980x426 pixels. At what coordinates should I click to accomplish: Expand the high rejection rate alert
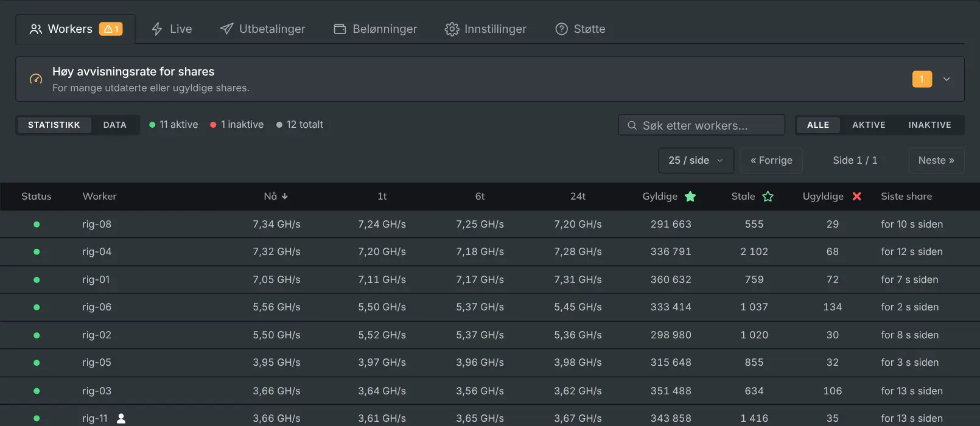947,79
